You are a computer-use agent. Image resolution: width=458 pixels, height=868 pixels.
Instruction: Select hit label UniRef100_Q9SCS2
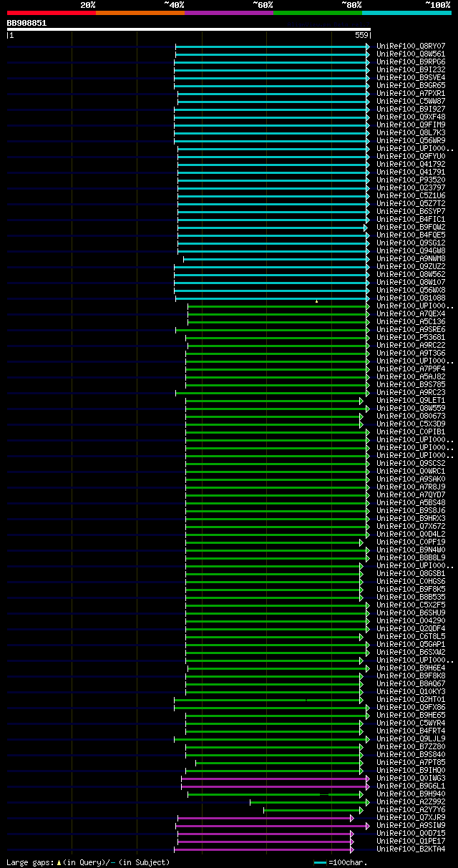pyautogui.click(x=411, y=463)
